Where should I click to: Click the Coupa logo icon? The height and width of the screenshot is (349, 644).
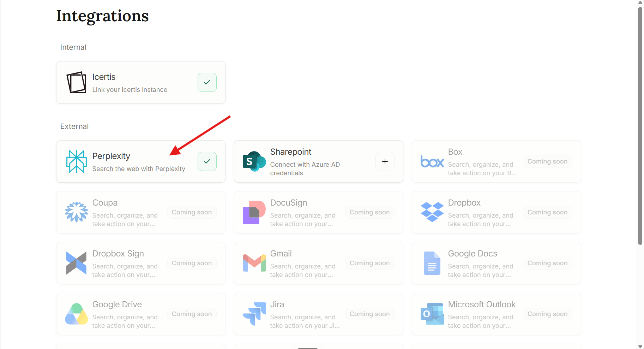tap(76, 212)
